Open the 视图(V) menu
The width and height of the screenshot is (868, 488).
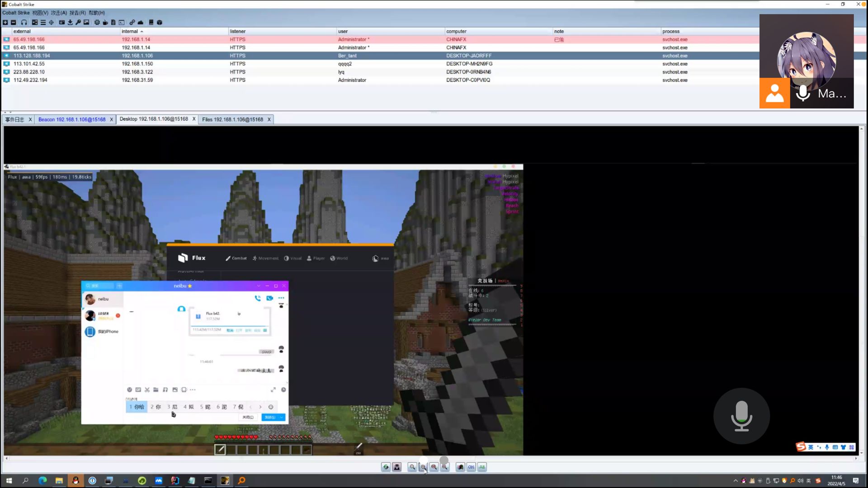click(x=40, y=13)
